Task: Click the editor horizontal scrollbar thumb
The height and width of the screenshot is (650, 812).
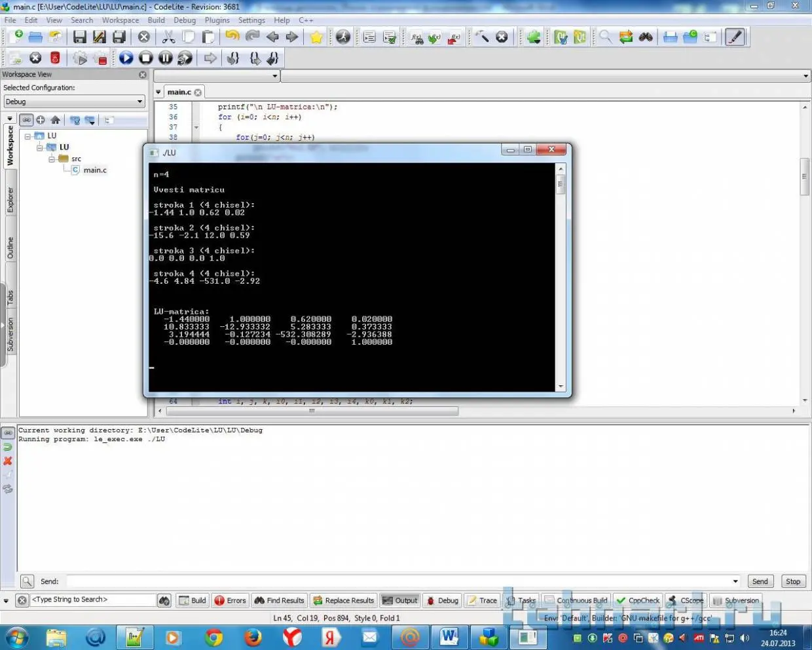Action: pyautogui.click(x=312, y=411)
